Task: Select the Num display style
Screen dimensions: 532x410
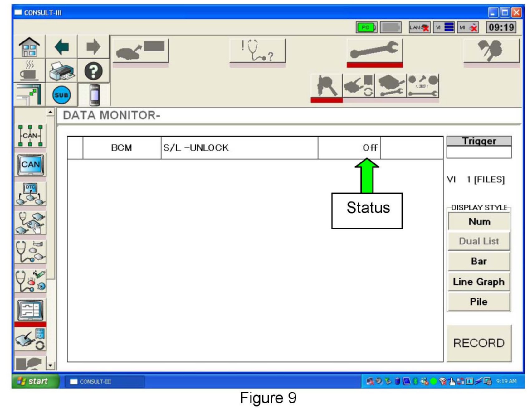Action: (479, 222)
